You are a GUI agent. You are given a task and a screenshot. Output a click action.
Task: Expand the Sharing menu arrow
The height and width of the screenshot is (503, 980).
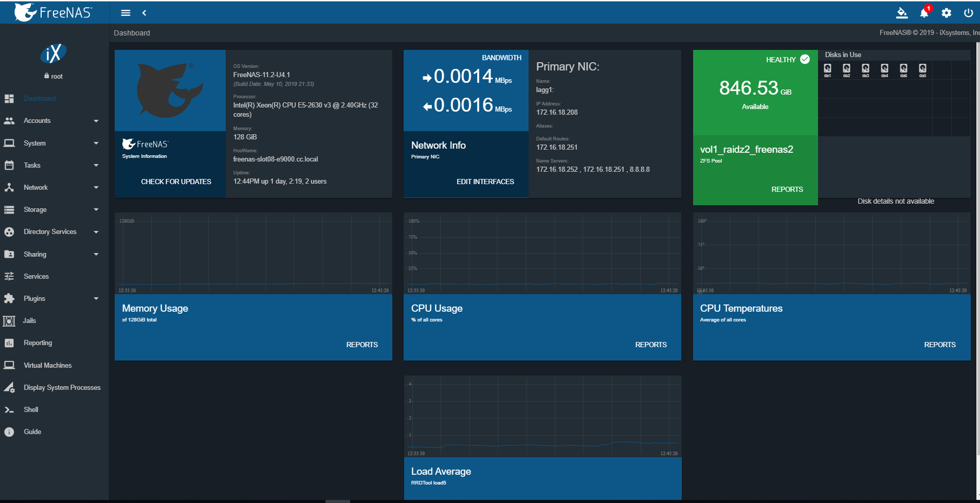pos(96,254)
